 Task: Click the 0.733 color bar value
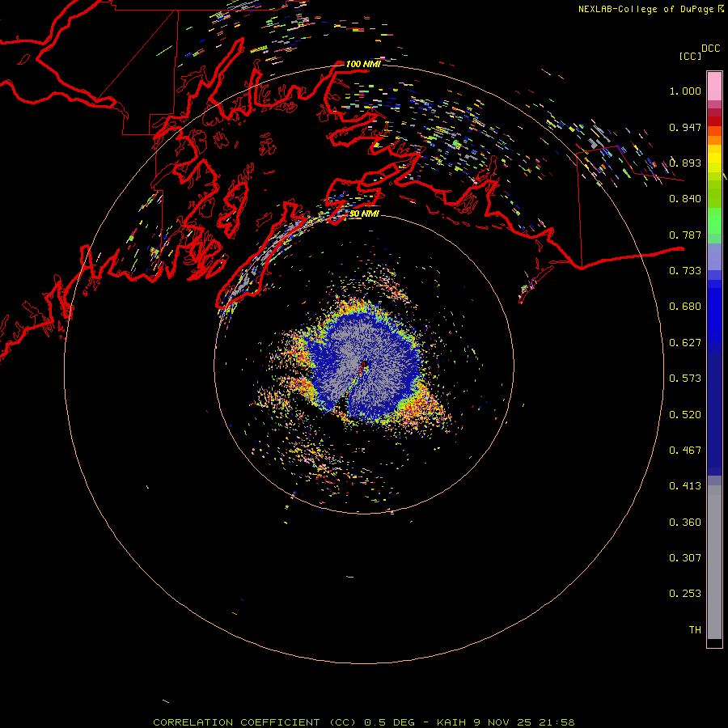click(685, 271)
